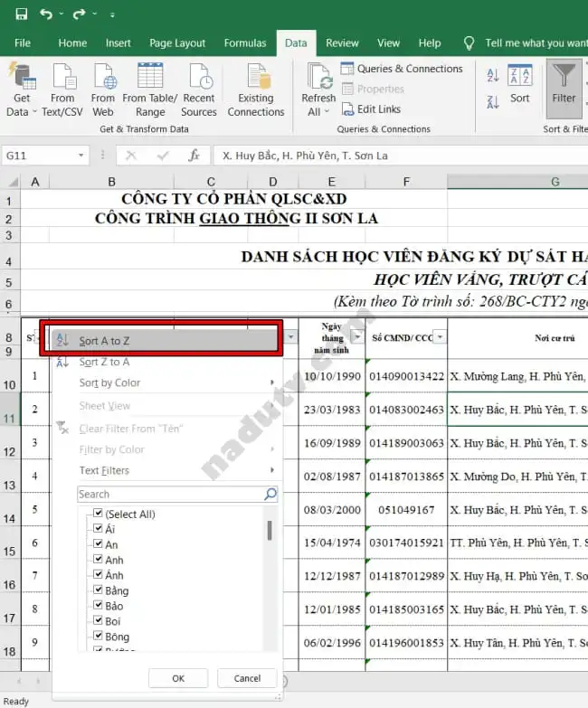Switch to the Page Layout tab
The width and height of the screenshot is (588, 708).
point(177,43)
